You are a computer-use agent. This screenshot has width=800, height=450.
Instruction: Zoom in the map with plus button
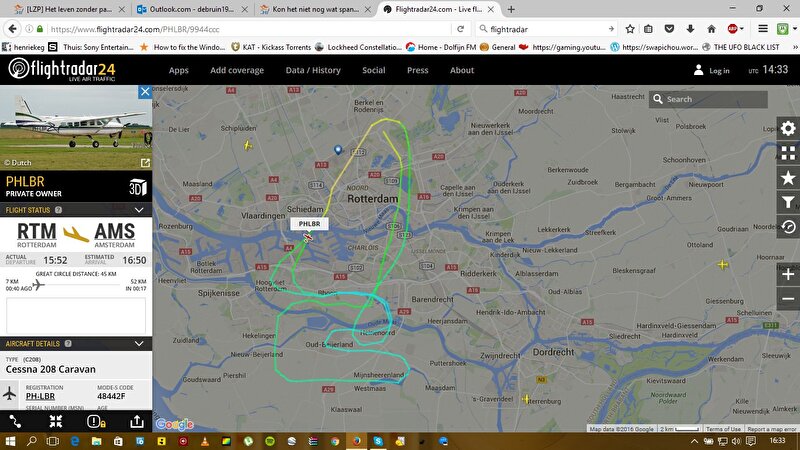[788, 274]
